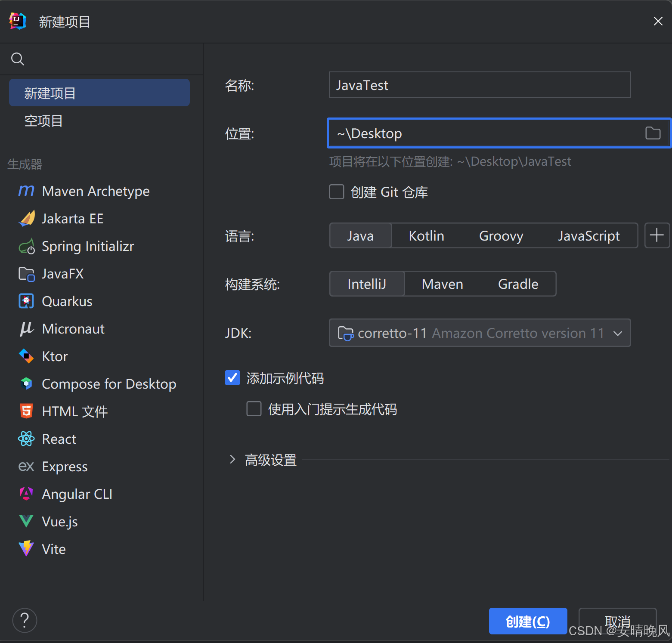The image size is (672, 643).
Task: Click the 项目将在以下位置创建 path hint text
Action: [x=450, y=161]
